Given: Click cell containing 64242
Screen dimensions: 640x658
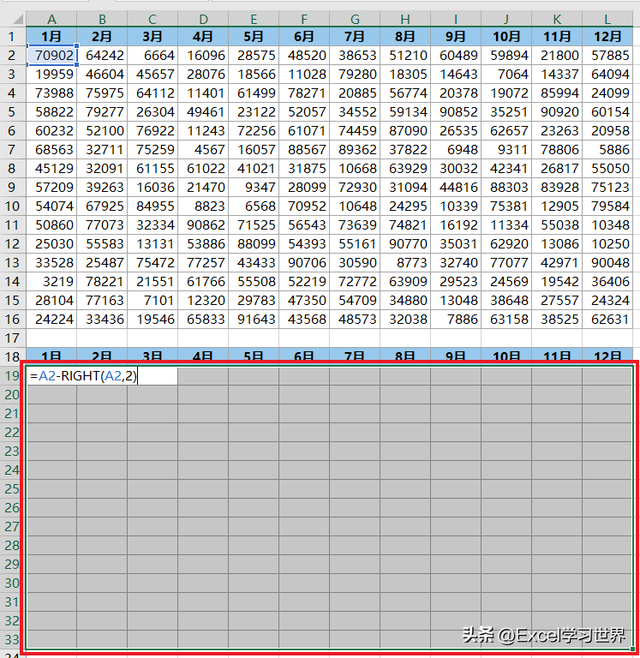Looking at the screenshot, I should (x=102, y=56).
